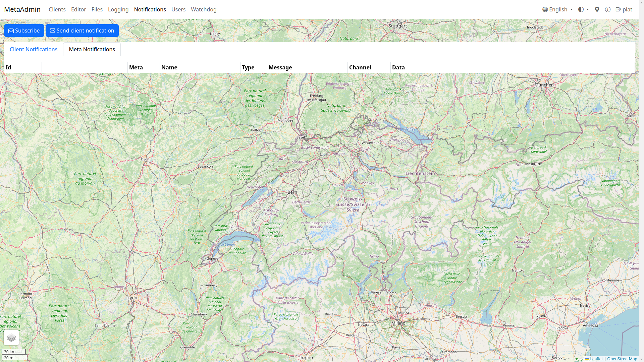Click the map layers control icon
Screen dimensions: 644x362
pyautogui.click(x=11, y=338)
